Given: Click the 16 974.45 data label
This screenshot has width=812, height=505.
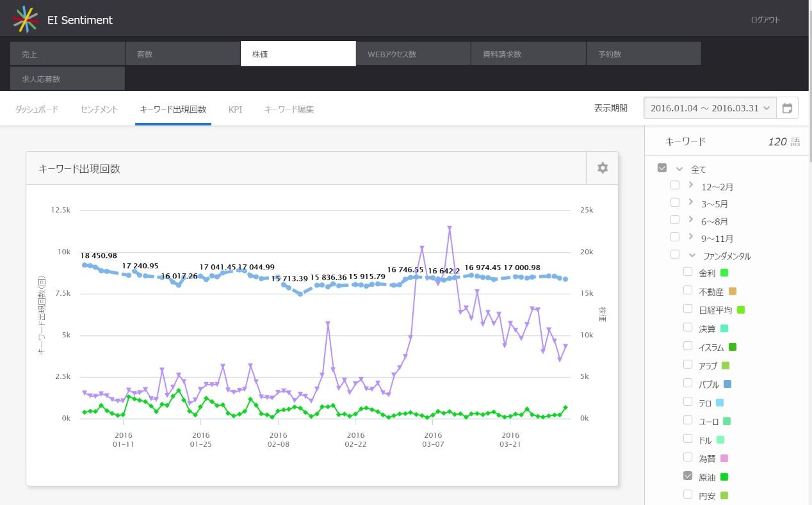Looking at the screenshot, I should (x=483, y=268).
